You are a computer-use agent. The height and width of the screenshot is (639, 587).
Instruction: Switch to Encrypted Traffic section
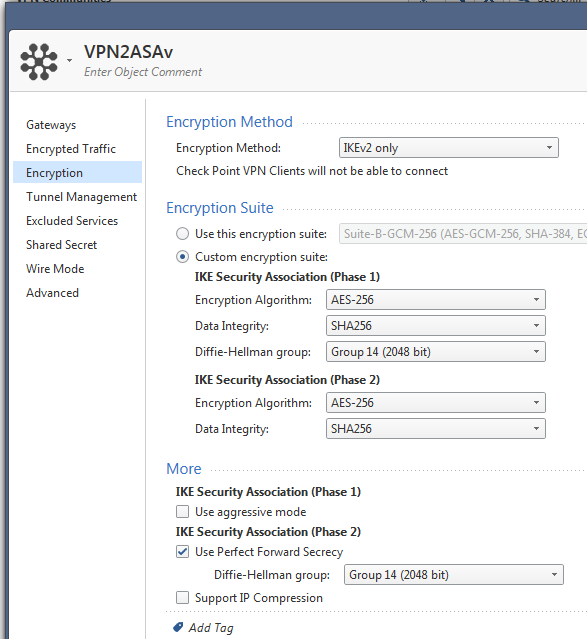[x=71, y=149]
